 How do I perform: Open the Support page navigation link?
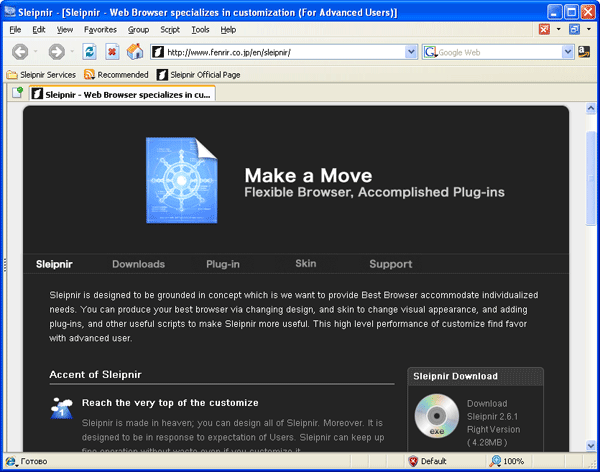pos(391,264)
